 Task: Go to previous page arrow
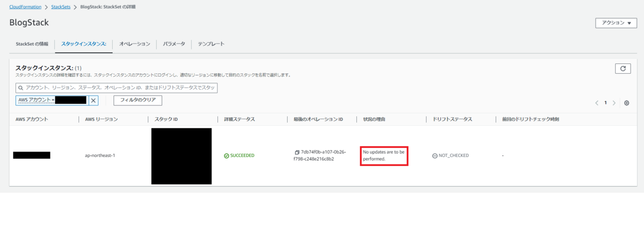(x=596, y=103)
